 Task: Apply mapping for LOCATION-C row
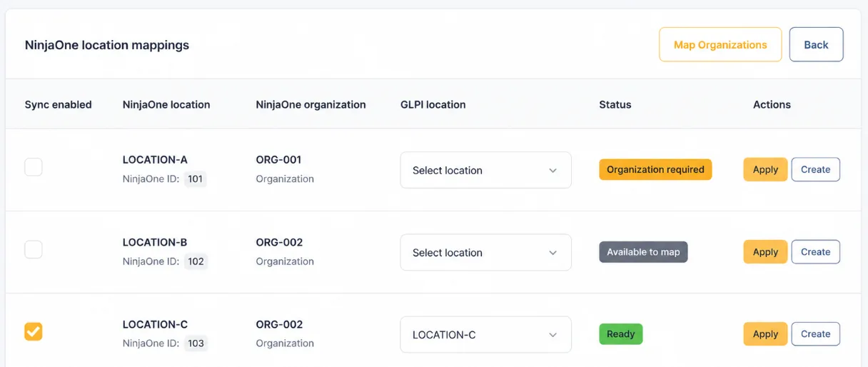pyautogui.click(x=765, y=333)
